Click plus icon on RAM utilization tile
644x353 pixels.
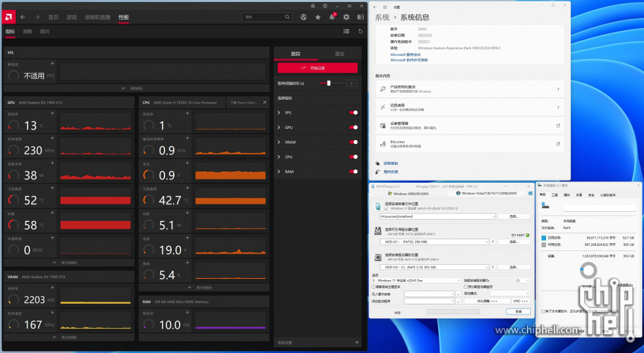click(187, 312)
